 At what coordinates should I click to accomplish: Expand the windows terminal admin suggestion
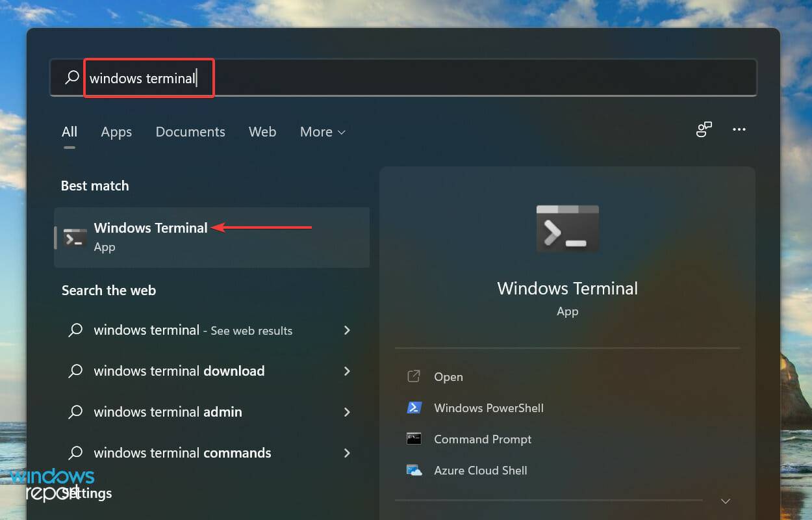click(x=348, y=412)
